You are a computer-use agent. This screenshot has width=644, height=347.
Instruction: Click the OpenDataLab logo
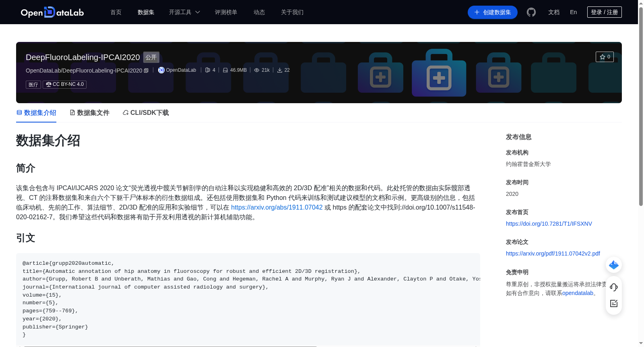(52, 12)
